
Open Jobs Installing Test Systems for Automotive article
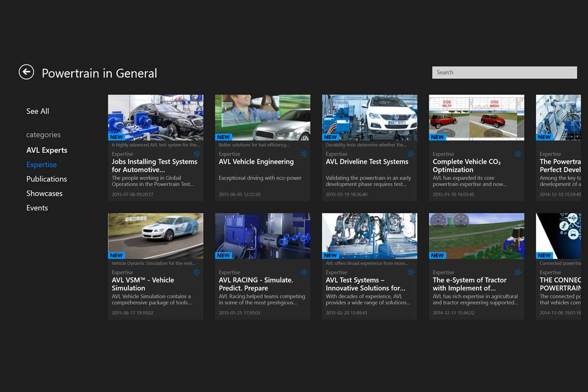[x=154, y=166]
